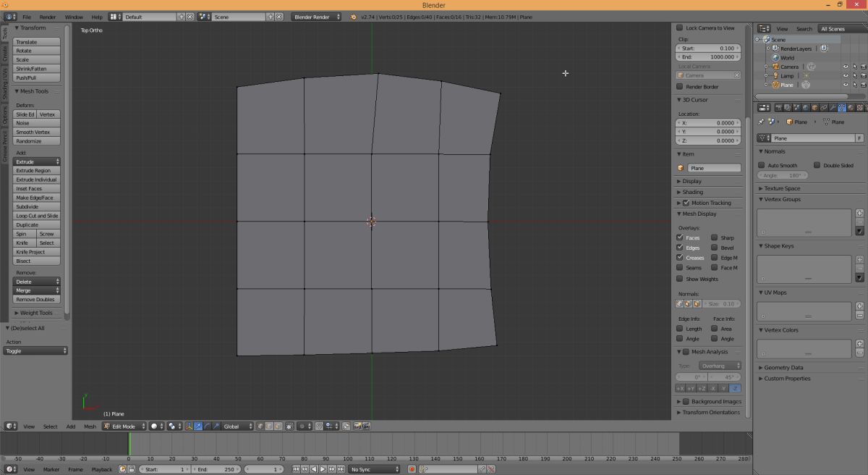The width and height of the screenshot is (868, 475).
Task: Click the Clip End value field
Action: [x=708, y=56]
